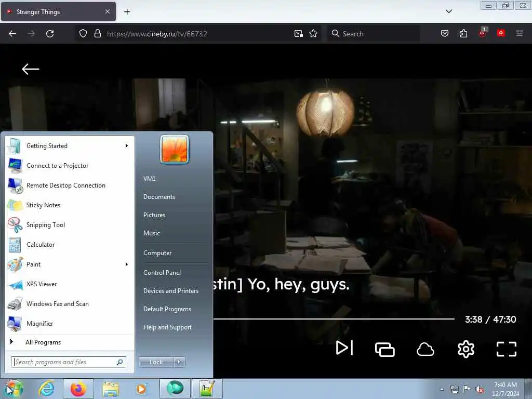
Task: Launch Windows Fax and Scan
Action: 70,303
